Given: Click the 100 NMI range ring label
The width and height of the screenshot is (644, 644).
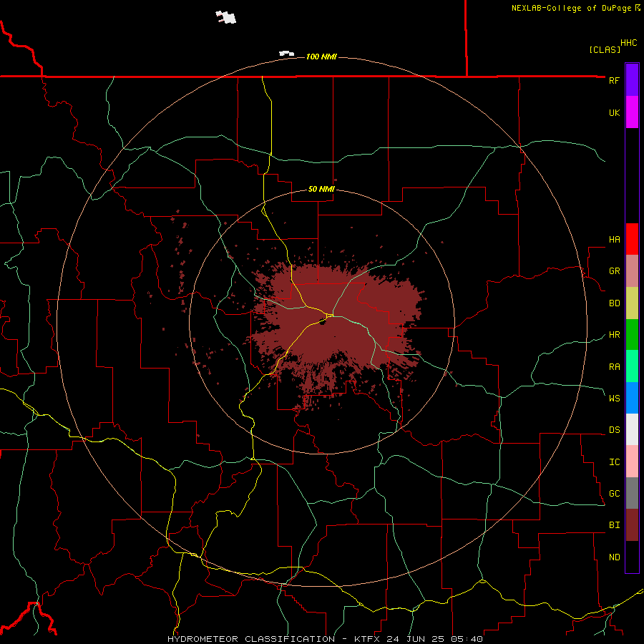Looking at the screenshot, I should pos(321,57).
